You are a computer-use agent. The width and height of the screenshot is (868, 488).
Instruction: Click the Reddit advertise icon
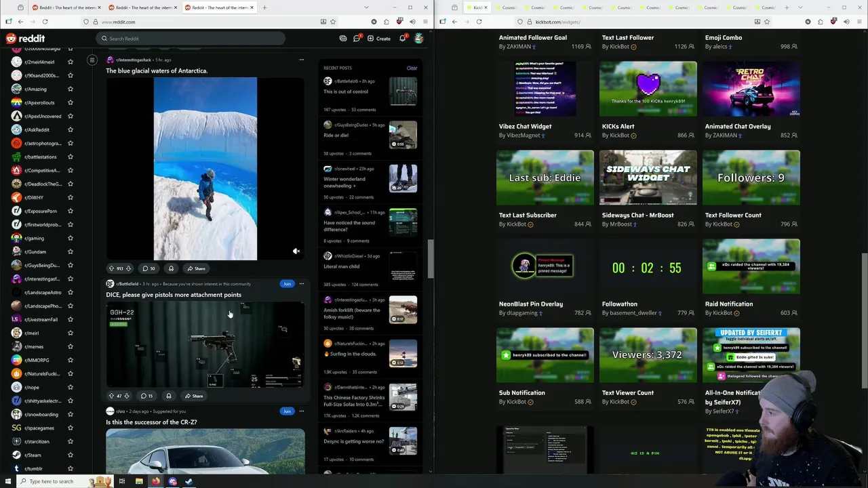(343, 39)
